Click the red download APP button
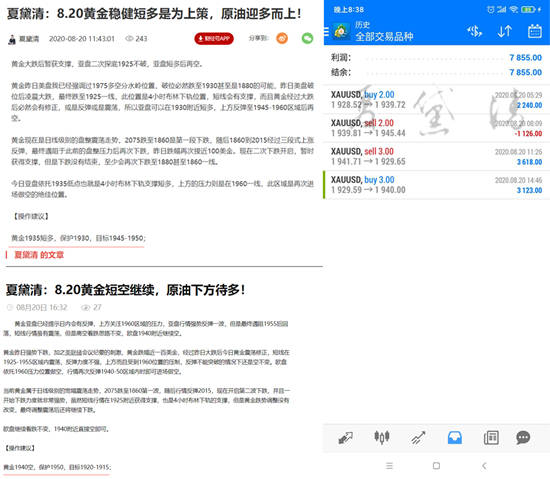This screenshot has height=479, width=550. tap(214, 38)
